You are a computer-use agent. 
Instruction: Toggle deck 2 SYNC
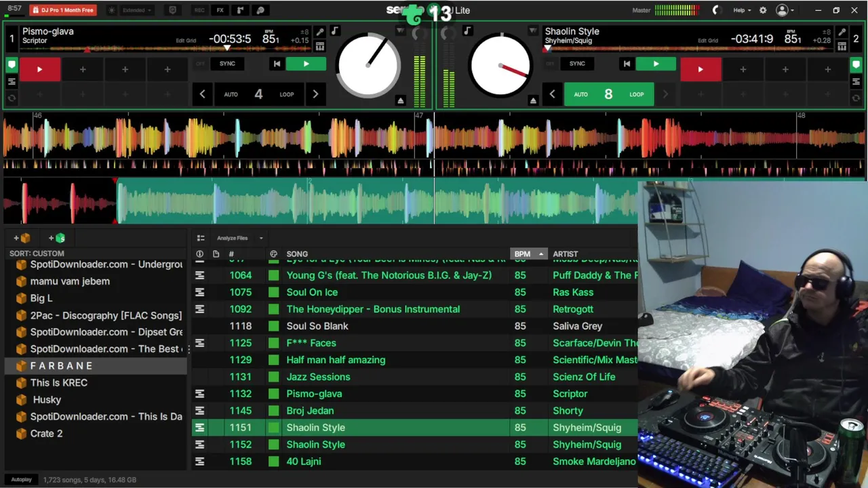pyautogui.click(x=577, y=64)
